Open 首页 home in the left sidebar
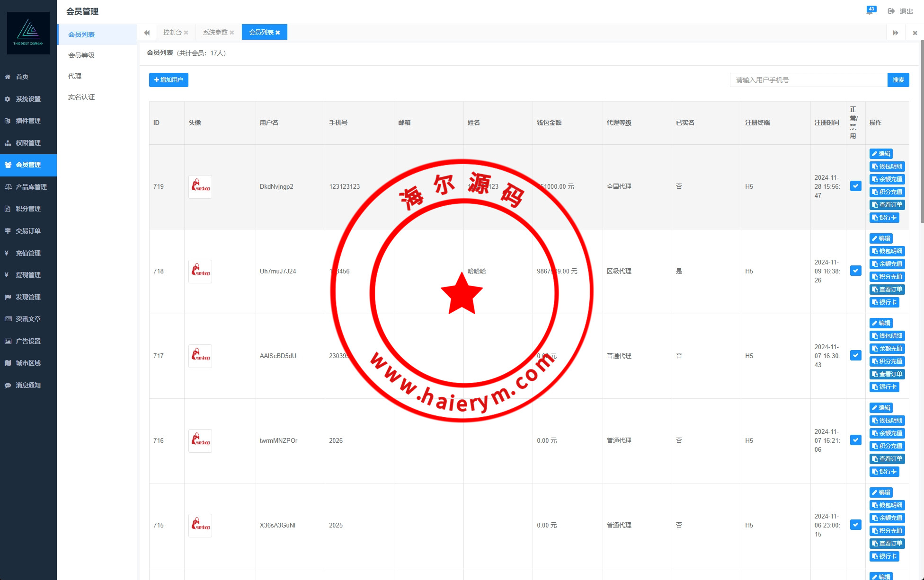 [22, 77]
